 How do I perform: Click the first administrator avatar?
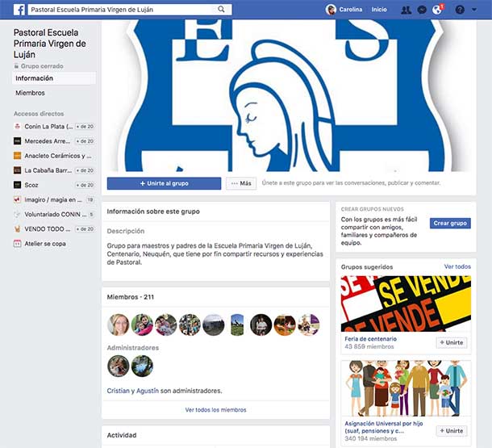[x=119, y=366]
